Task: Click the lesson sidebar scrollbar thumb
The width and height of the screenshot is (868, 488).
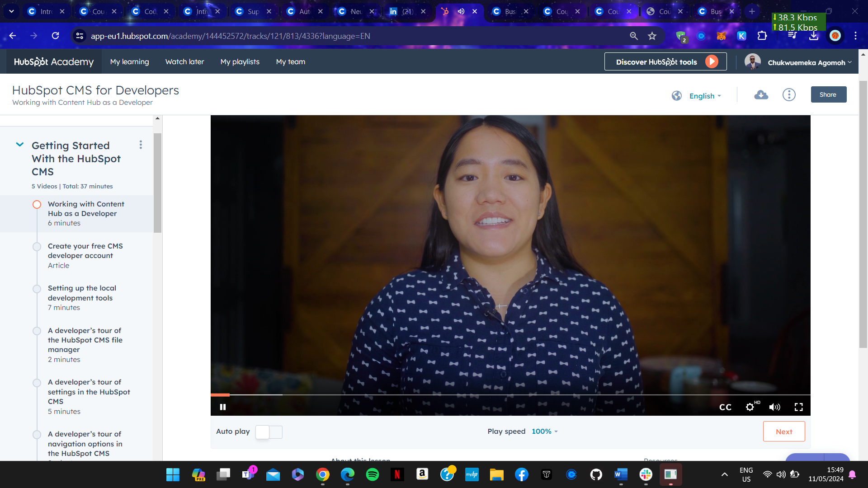Action: [157, 183]
